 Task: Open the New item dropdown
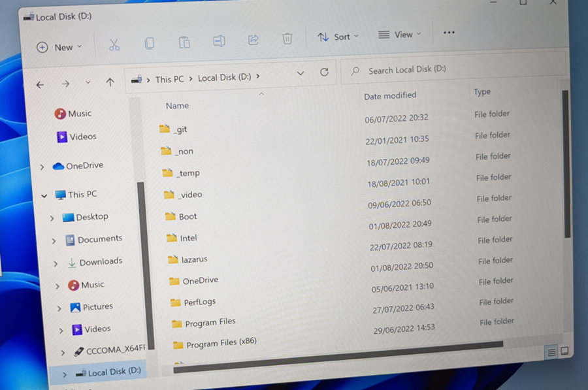[59, 47]
